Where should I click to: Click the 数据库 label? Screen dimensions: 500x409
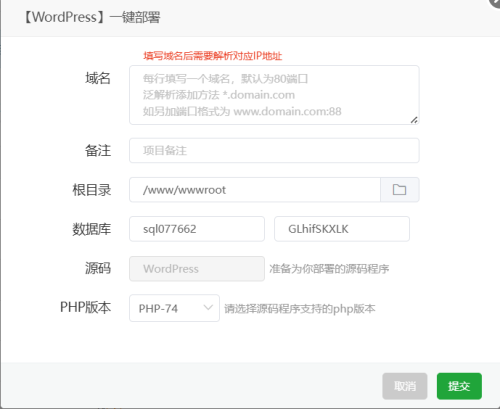[x=92, y=229]
